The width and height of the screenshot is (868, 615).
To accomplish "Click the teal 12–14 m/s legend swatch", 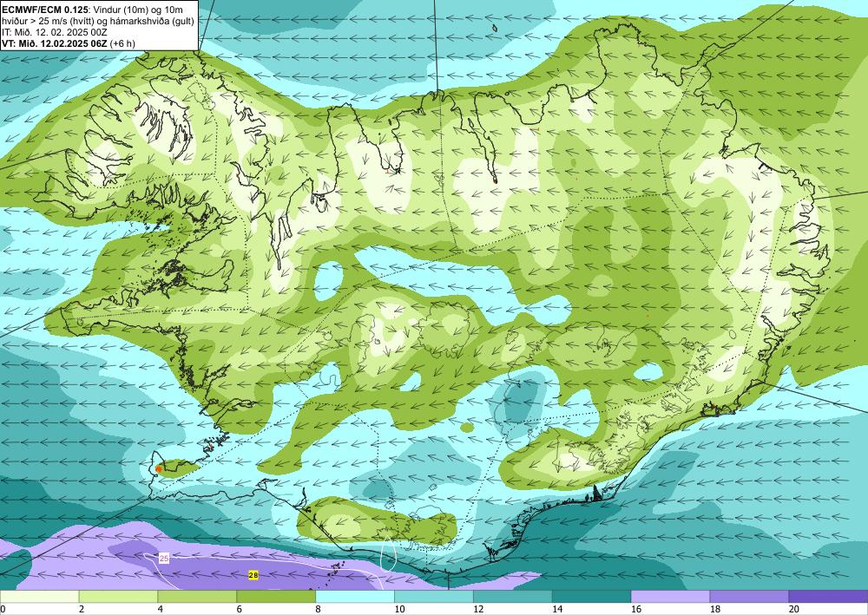I will click(513, 596).
